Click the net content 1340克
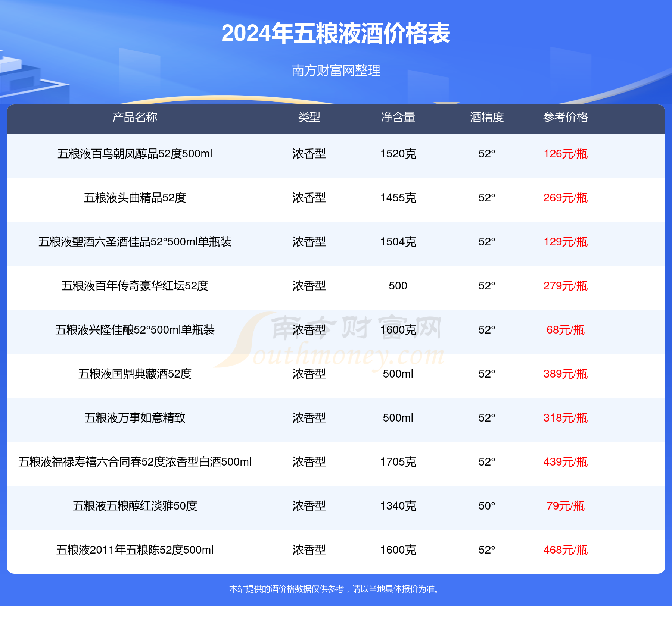The image size is (672, 623). click(398, 506)
